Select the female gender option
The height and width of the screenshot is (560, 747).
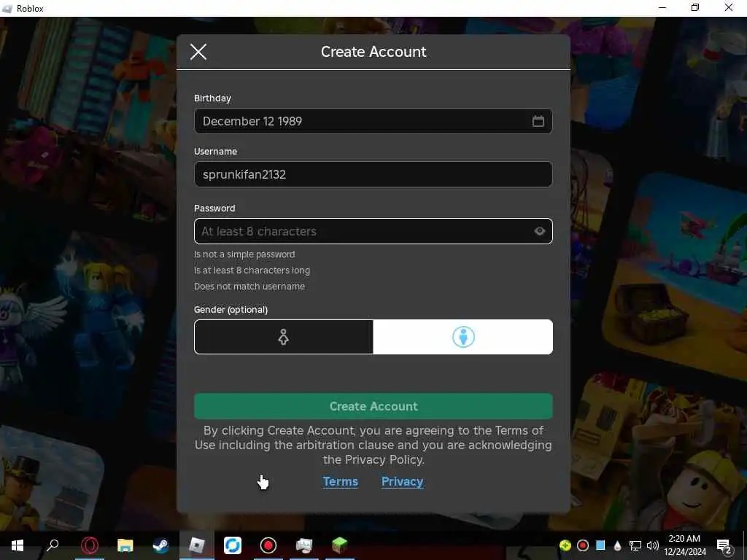click(284, 337)
